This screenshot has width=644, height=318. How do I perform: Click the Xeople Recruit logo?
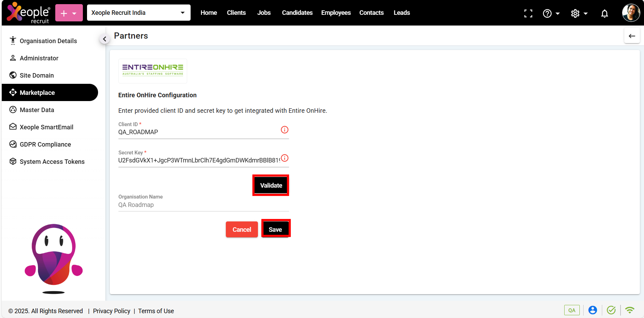coord(28,13)
